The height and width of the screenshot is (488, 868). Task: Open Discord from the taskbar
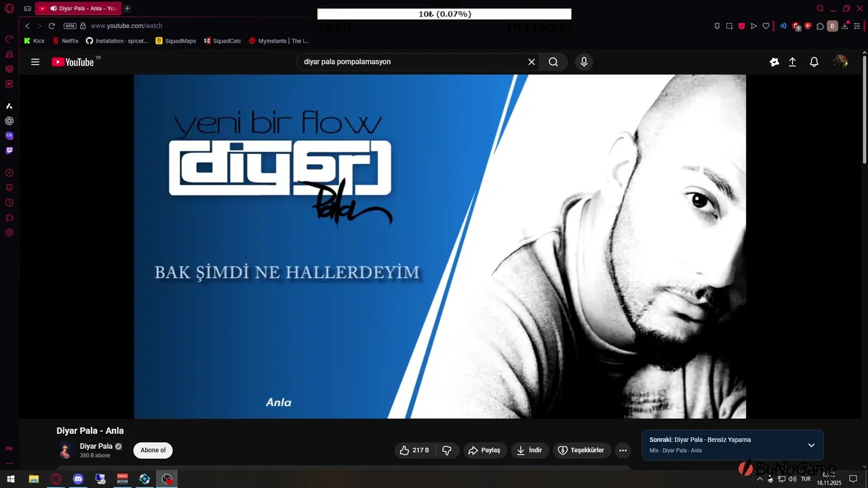[78, 479]
